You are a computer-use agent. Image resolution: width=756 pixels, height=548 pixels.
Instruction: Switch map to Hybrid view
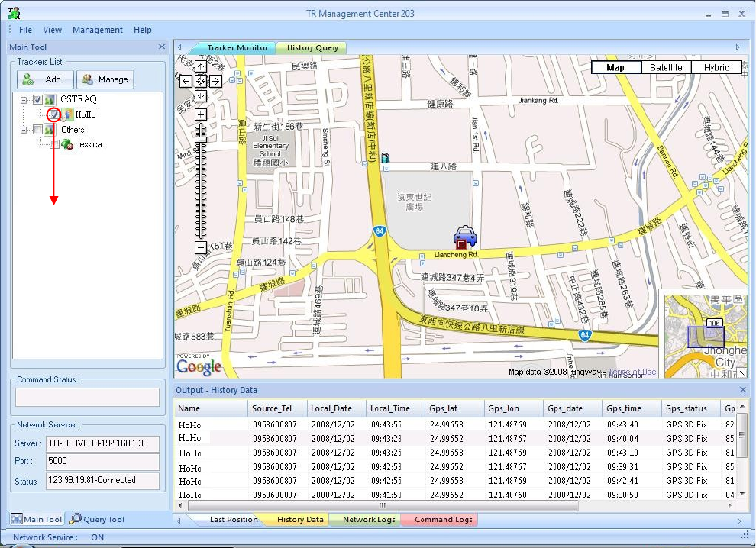tap(716, 67)
